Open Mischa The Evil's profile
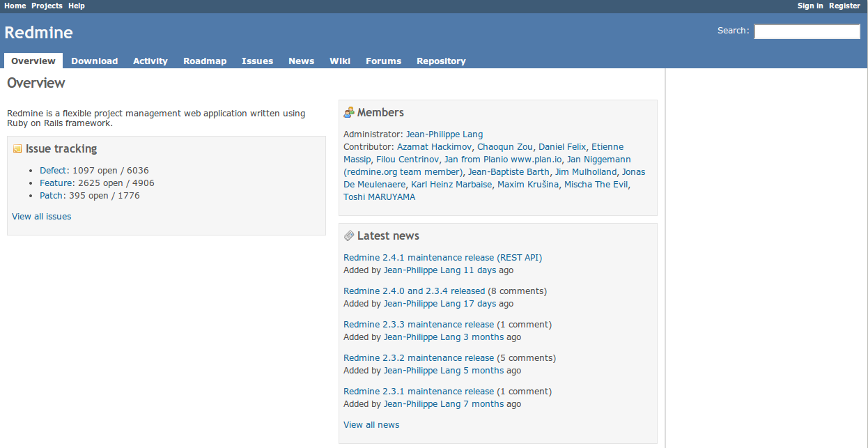The height and width of the screenshot is (448, 868). pyautogui.click(x=596, y=185)
